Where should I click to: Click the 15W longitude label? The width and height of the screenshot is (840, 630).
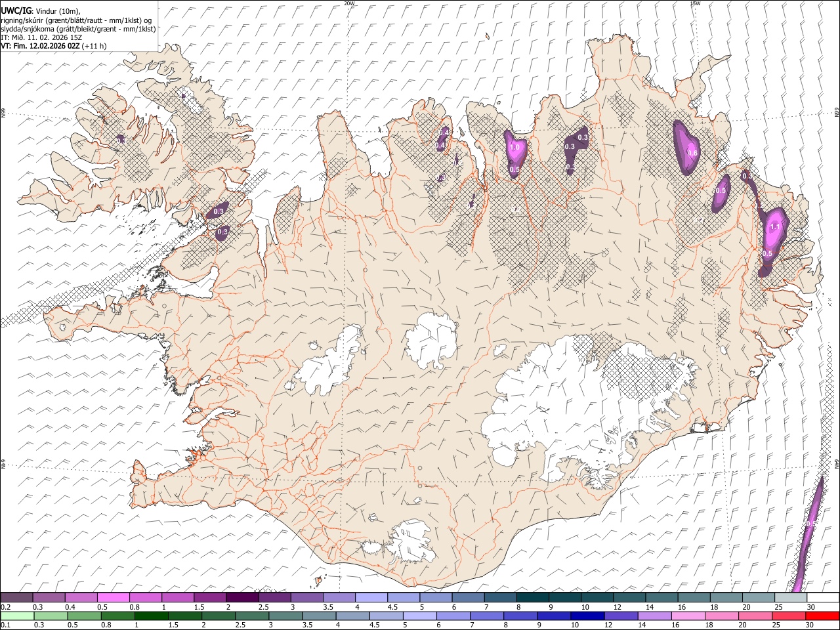pos(695,3)
